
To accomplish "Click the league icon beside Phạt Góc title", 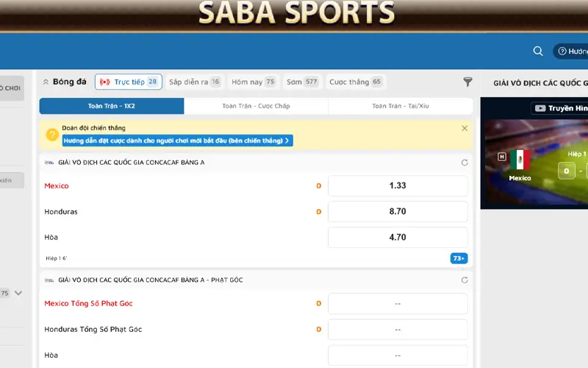I will click(49, 280).
